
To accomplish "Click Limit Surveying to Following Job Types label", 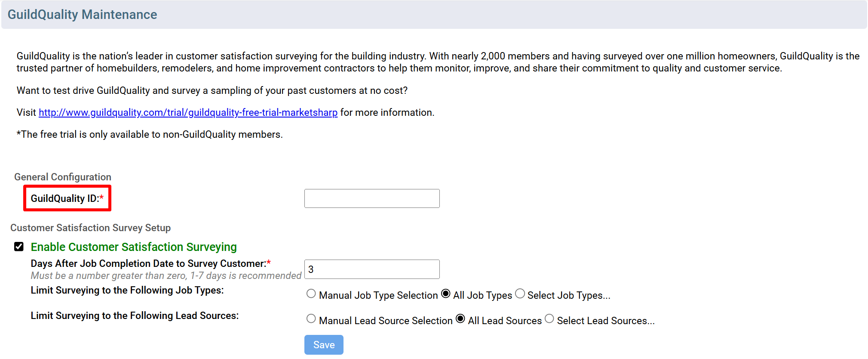I will click(x=127, y=290).
